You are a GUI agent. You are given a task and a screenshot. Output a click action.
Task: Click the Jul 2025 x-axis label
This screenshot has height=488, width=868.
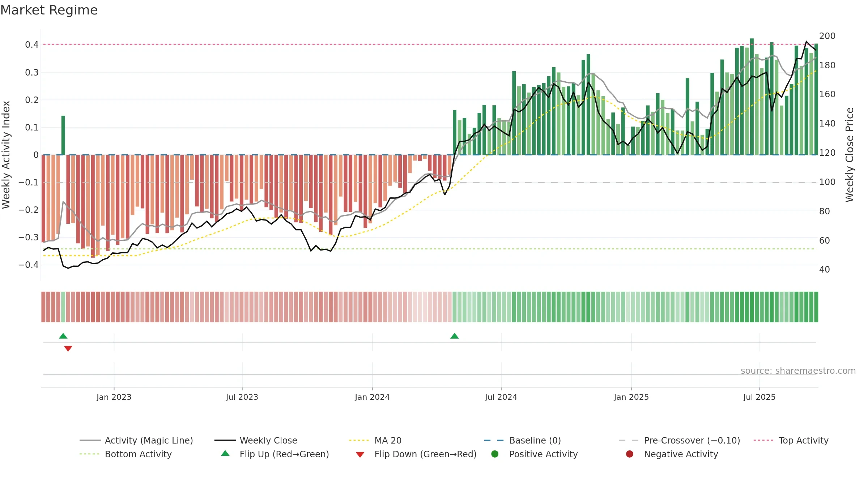(x=759, y=397)
